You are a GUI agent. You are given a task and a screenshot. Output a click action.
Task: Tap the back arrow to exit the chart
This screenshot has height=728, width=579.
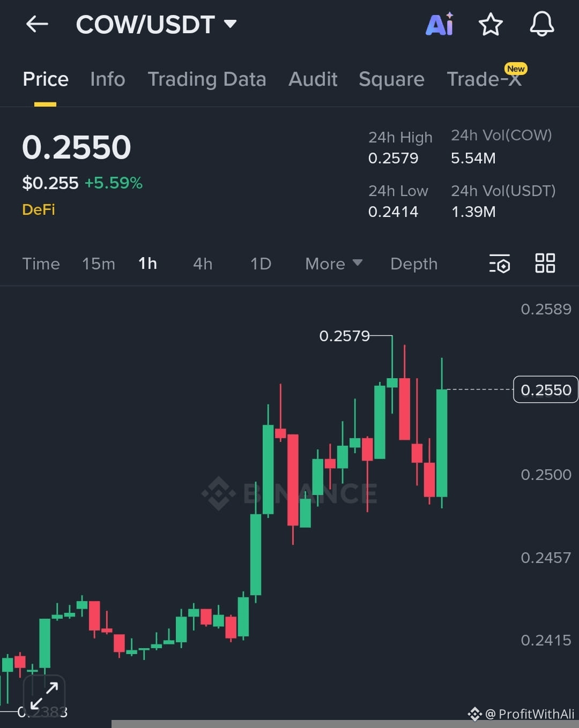coord(36,24)
